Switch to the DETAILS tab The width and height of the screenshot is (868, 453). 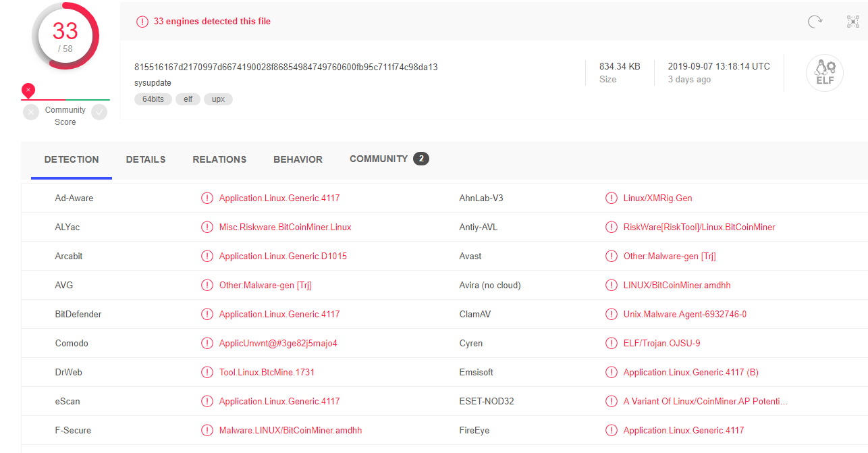point(146,160)
